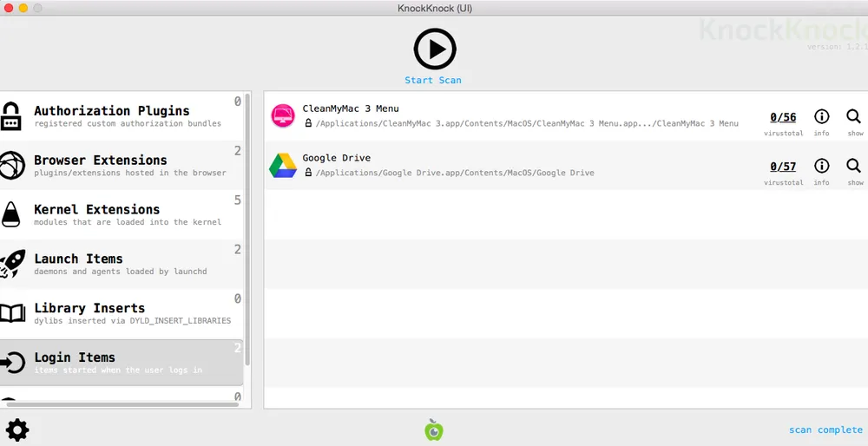Select Browser Extensions category

(x=122, y=166)
